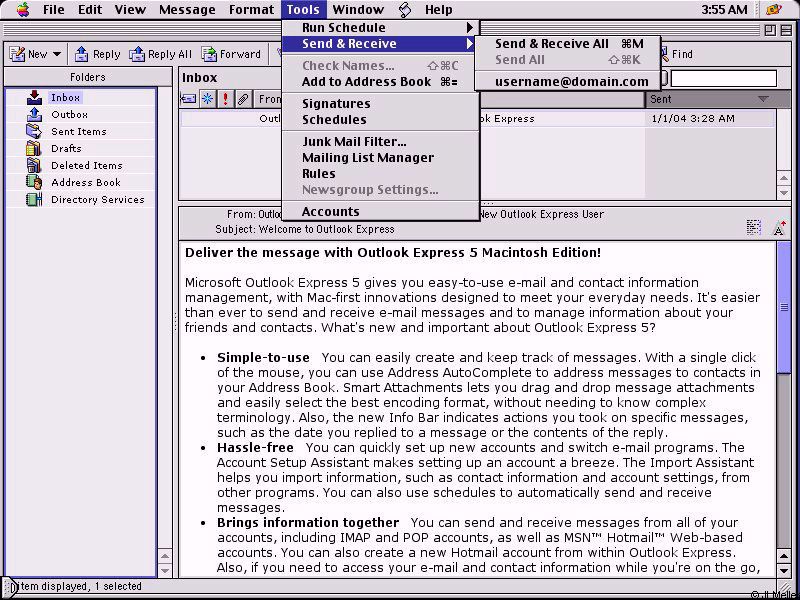Open the Address Book icon
The width and height of the screenshot is (800, 600).
click(x=34, y=182)
